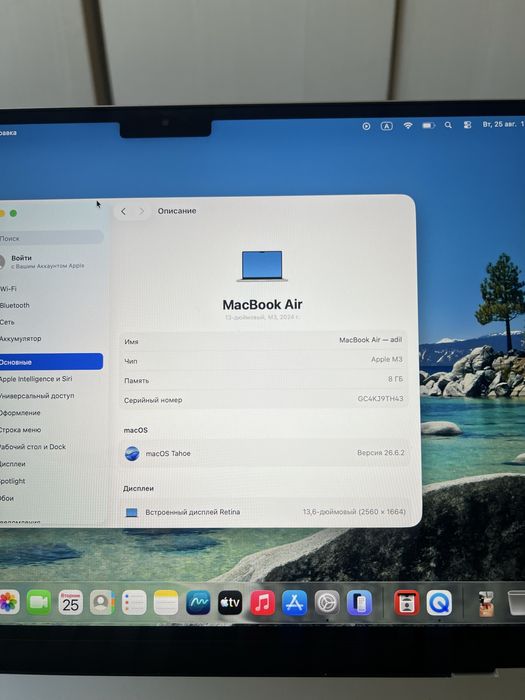Click the Apple M3 chip value

pyautogui.click(x=387, y=359)
